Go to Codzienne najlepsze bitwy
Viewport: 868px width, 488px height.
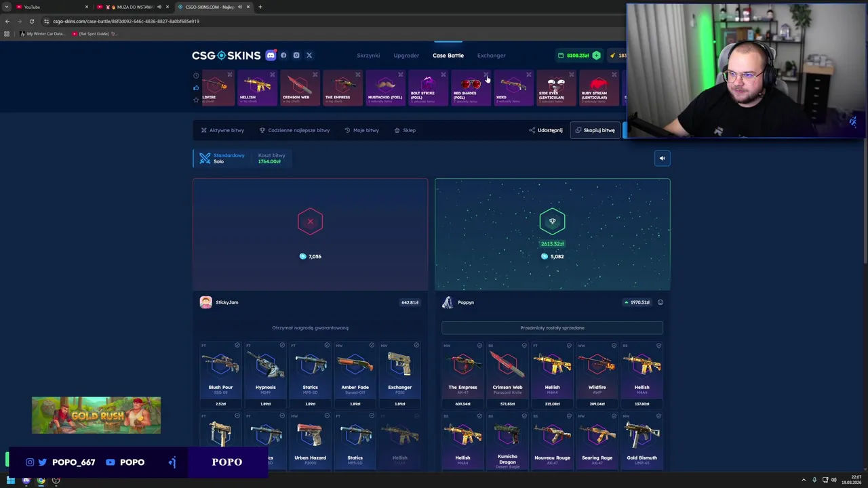[294, 130]
